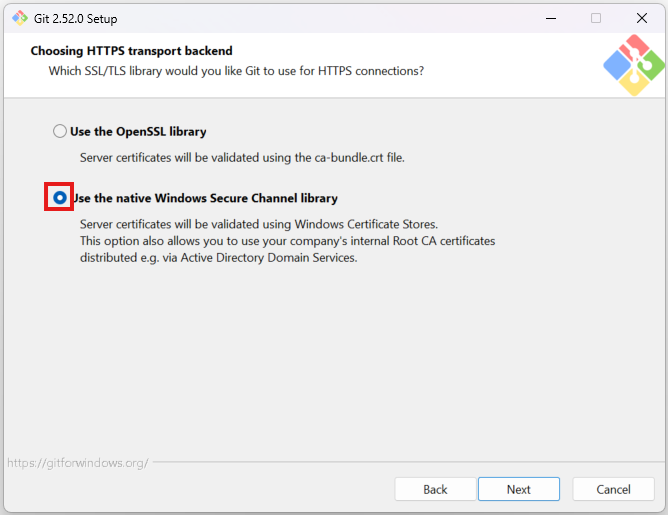Click the ca-bundle.crt description text
The image size is (668, 515).
coord(242,157)
